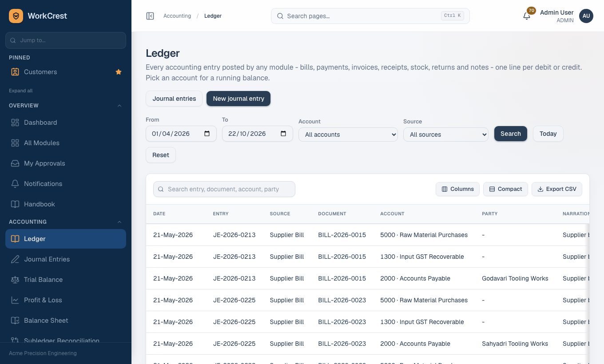604x364 pixels.
Task: Reset the ledger filters
Action: (161, 155)
